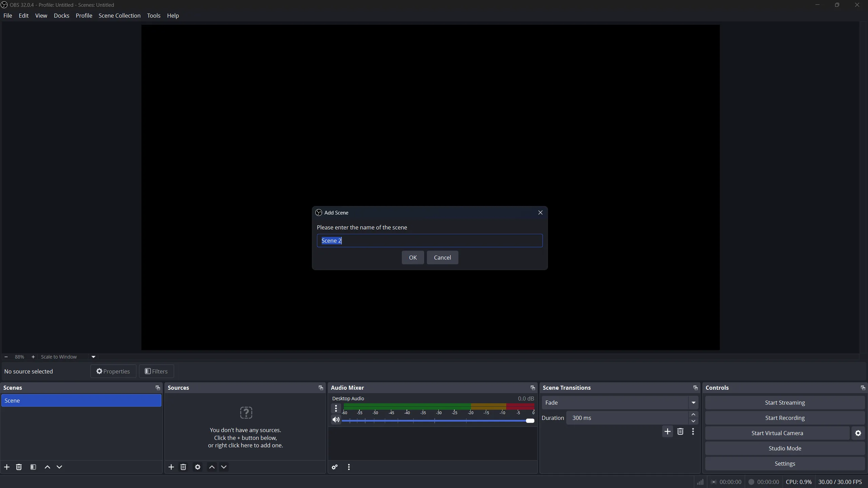Click the add transition plus icon
The height and width of the screenshot is (488, 868).
tap(667, 431)
